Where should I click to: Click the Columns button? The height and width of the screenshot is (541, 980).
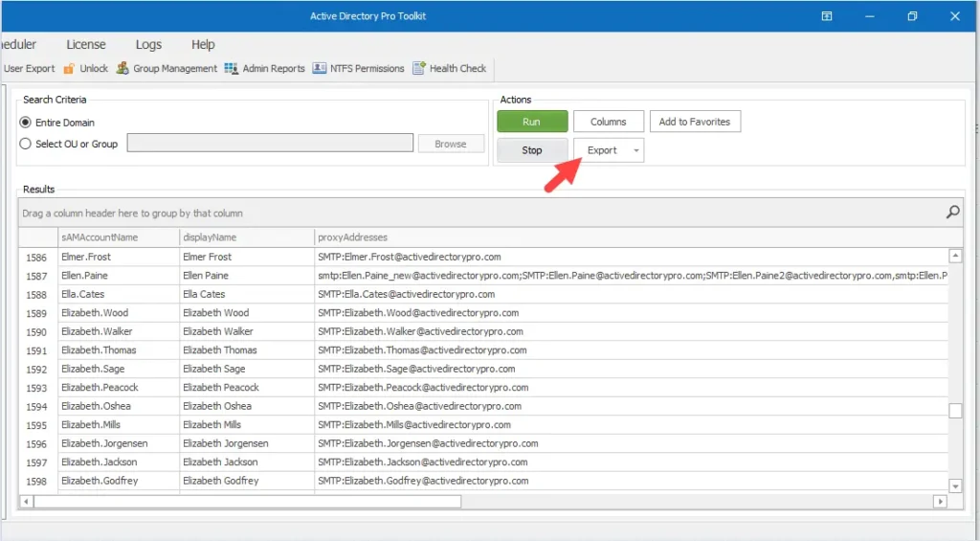pyautogui.click(x=608, y=122)
